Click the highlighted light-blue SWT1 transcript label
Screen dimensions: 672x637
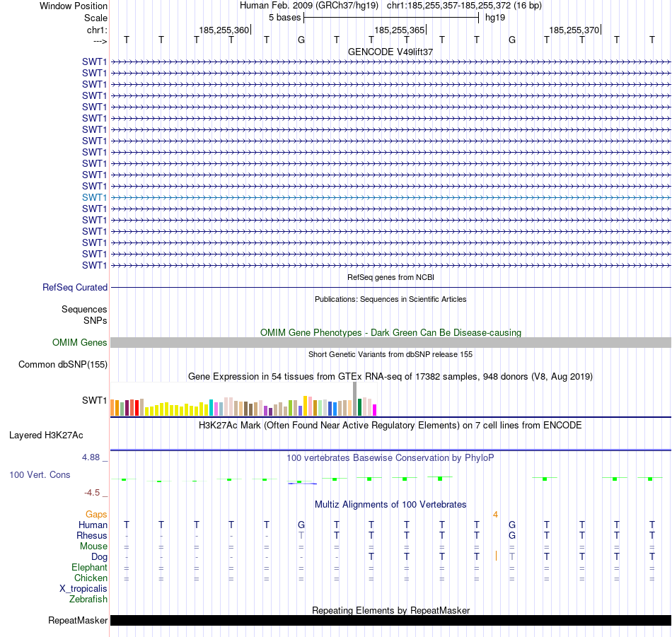[x=94, y=197]
